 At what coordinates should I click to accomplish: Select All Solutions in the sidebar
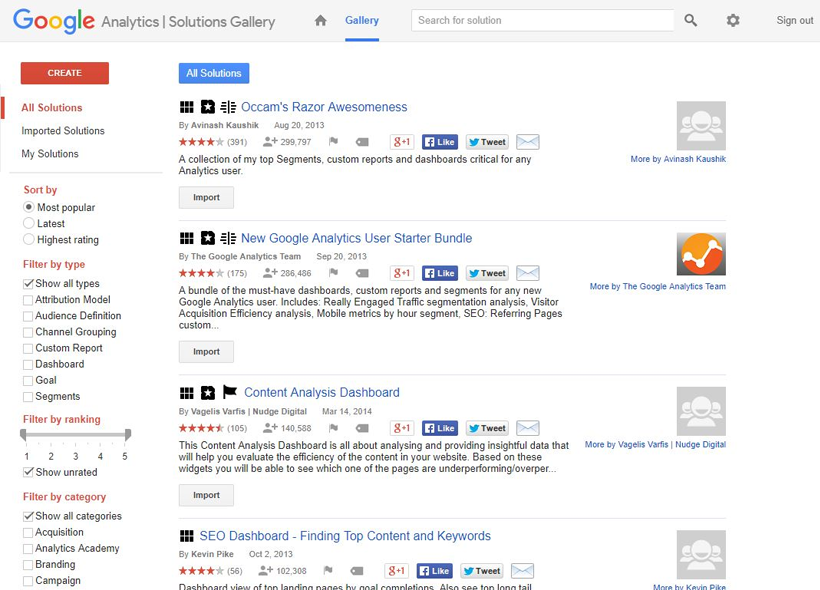coord(52,108)
